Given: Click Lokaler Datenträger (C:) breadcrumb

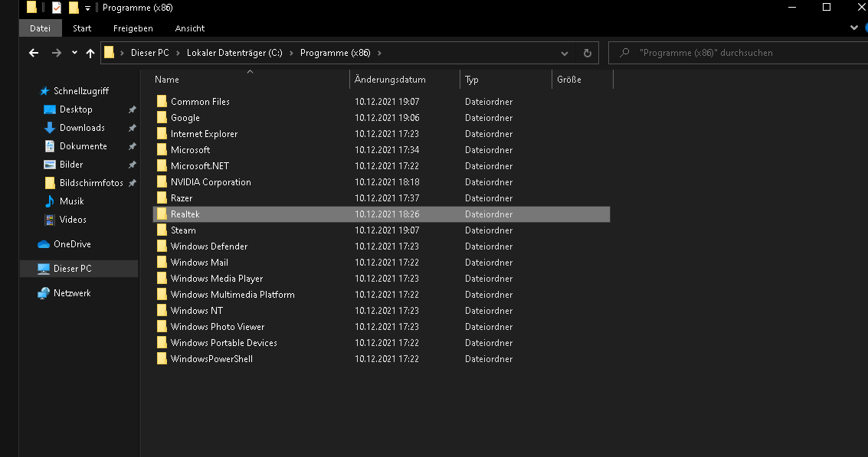Looking at the screenshot, I should 234,53.
